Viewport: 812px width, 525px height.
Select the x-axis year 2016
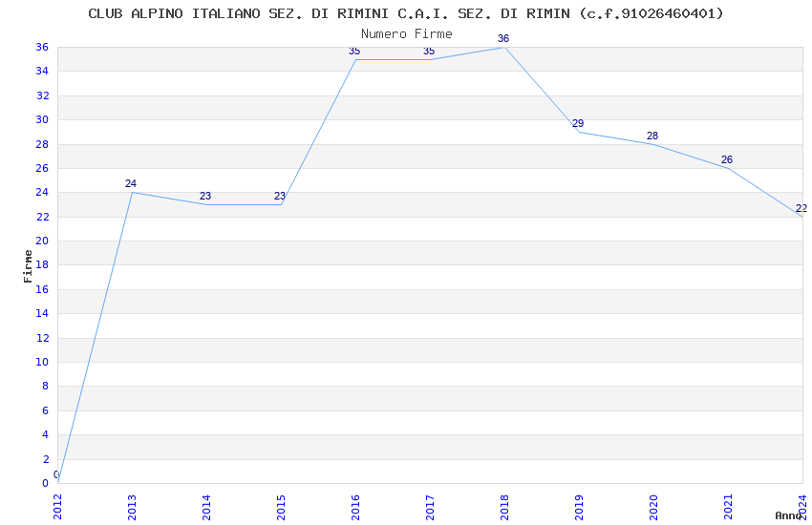click(355, 507)
